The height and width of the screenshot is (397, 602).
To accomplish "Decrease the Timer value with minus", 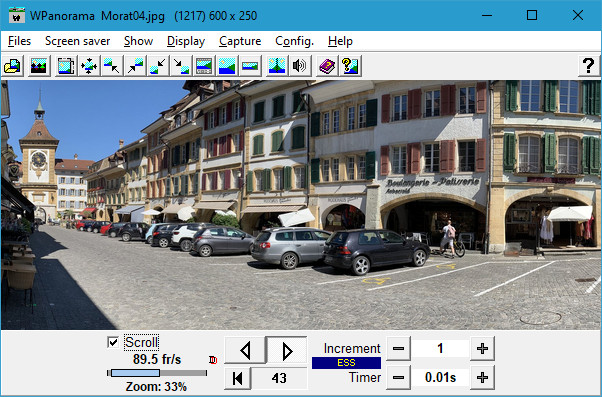I will pyautogui.click(x=398, y=377).
